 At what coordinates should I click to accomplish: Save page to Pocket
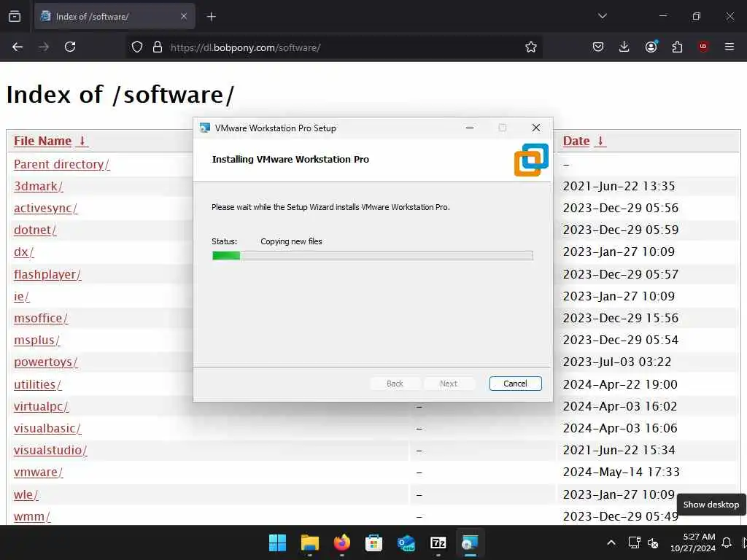click(x=598, y=47)
